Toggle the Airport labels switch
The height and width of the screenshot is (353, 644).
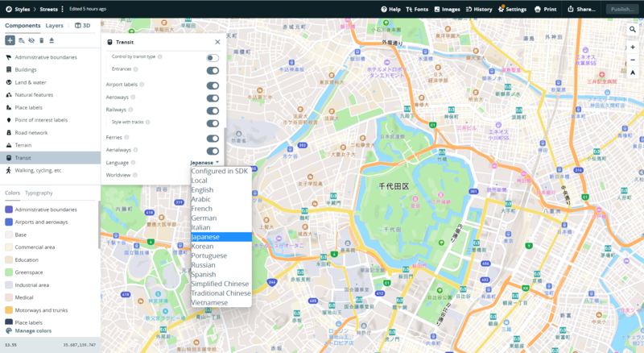[213, 85]
